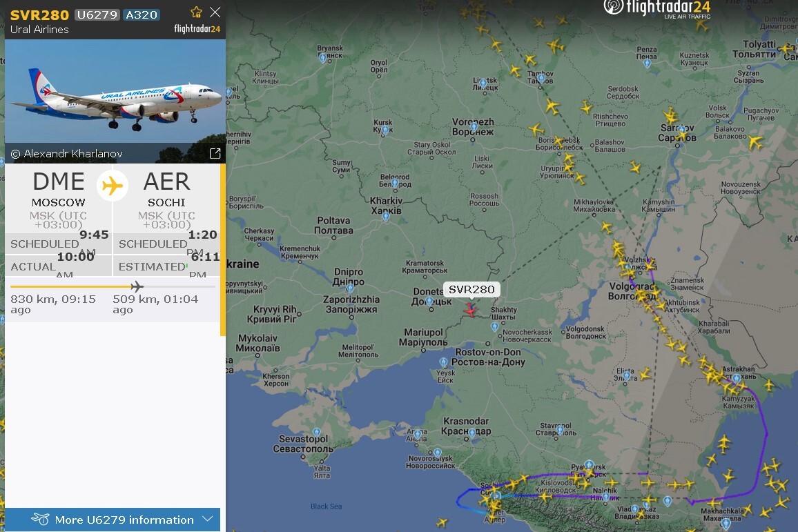This screenshot has width=798, height=532.
Task: Select the Voronezh airport pin marker
Action: coord(474,127)
